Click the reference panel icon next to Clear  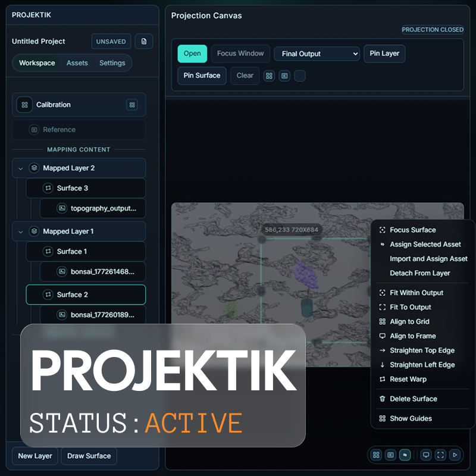click(284, 76)
